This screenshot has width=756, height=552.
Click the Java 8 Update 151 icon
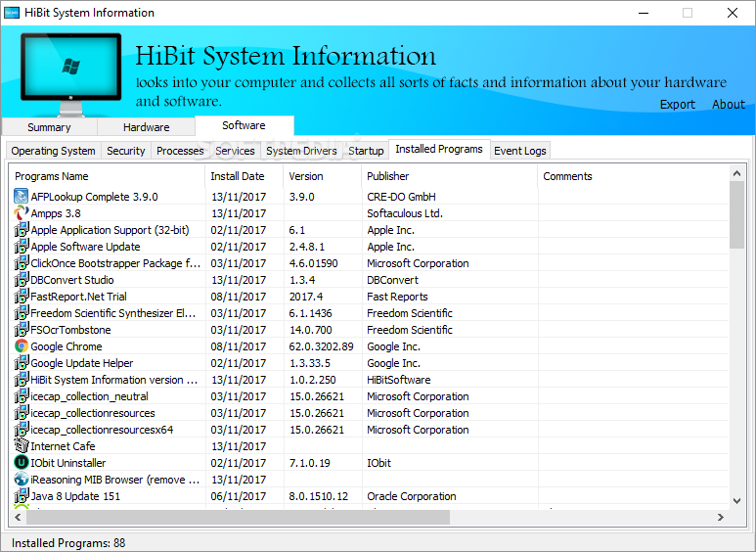point(22,496)
